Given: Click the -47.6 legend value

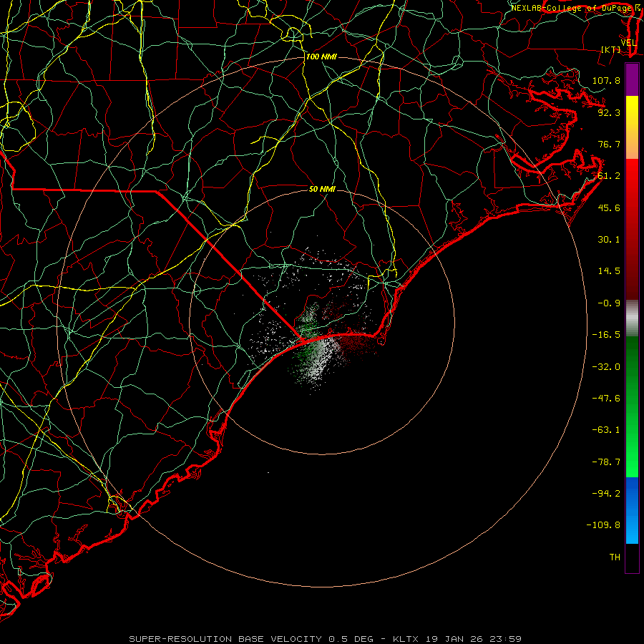Looking at the screenshot, I should pos(606,399).
